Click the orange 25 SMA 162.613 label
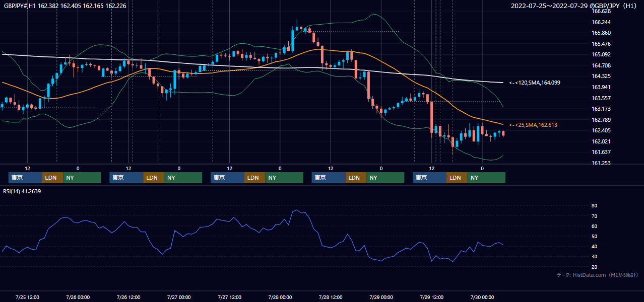 click(533, 125)
